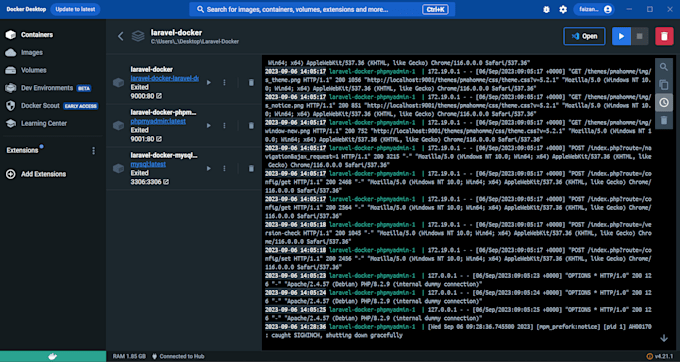Open the faizan account menu
This screenshot has width=680, height=362.
pos(594,9)
